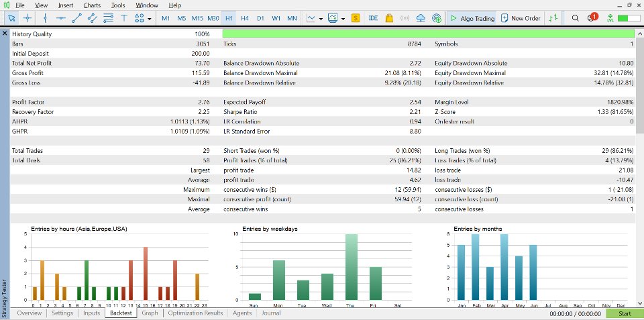Open the chart type dropdown arrow
The width and height of the screenshot is (644, 320).
[x=321, y=19]
